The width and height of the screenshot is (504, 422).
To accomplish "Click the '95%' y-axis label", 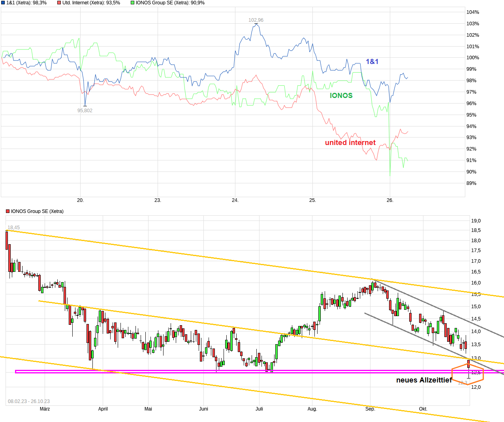I will 472,115.
